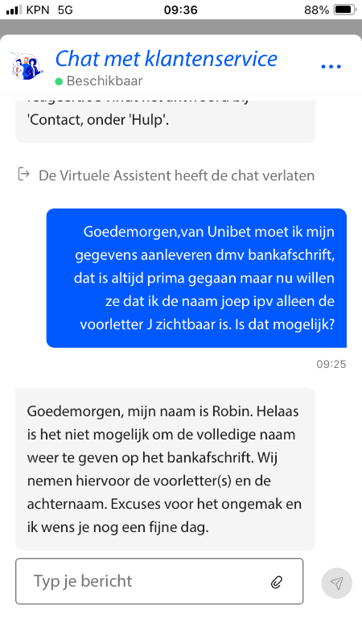The image size is (362, 644).
Task: Tap the 09:36 clock in status bar
Action: (180, 10)
